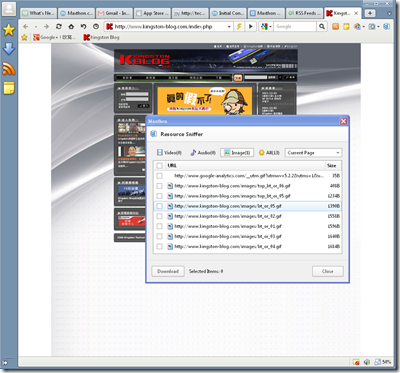Open the tab list arrow at far right

point(389,14)
